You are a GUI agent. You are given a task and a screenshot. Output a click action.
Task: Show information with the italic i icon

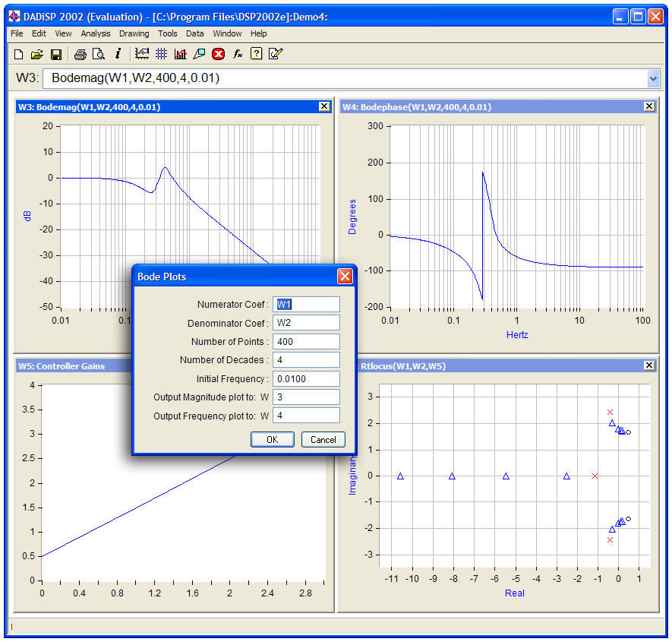tap(118, 54)
